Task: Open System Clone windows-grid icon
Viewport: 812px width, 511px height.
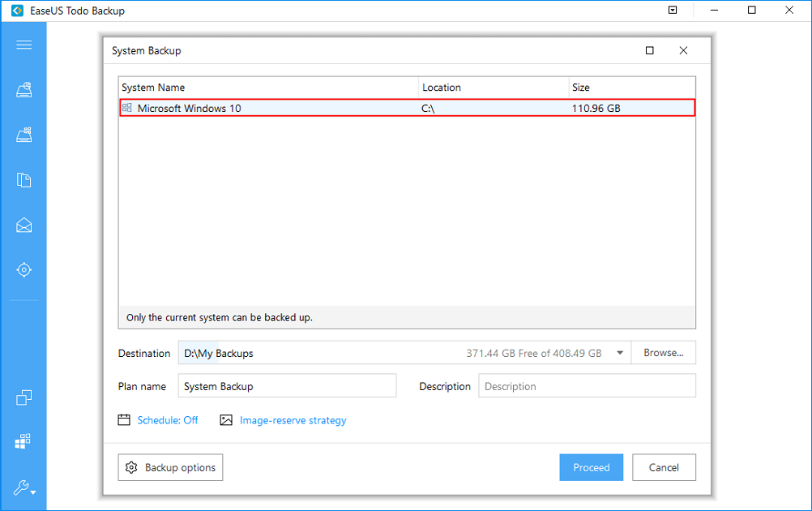Action: (24, 441)
